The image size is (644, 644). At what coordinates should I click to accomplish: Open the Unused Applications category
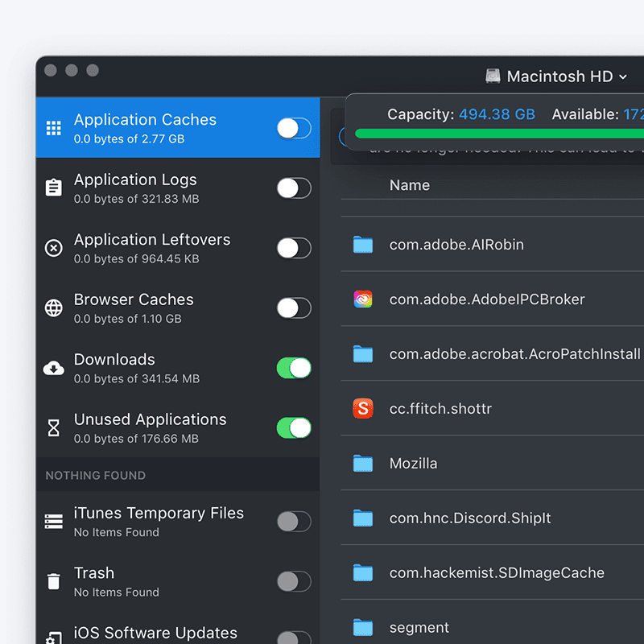click(178, 427)
